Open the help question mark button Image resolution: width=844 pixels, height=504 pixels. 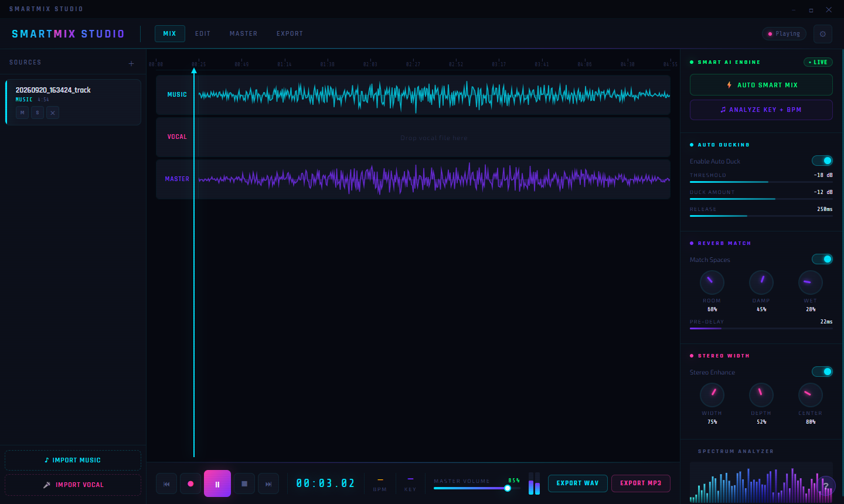click(826, 486)
